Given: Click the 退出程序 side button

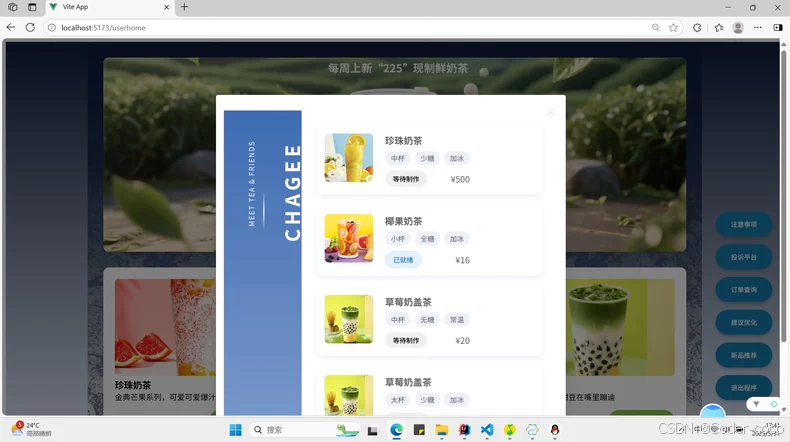Looking at the screenshot, I should coord(744,388).
